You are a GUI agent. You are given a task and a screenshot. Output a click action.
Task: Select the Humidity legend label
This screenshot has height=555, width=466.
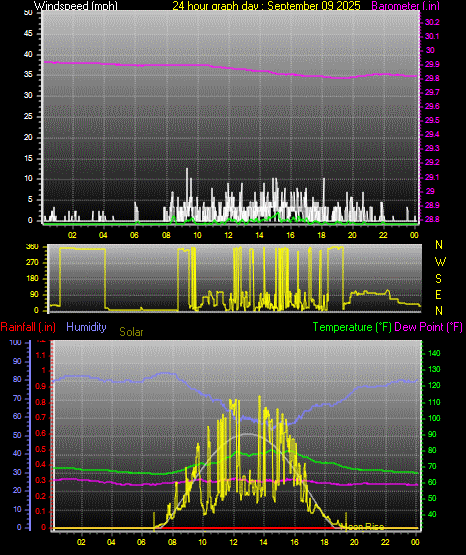point(86,327)
